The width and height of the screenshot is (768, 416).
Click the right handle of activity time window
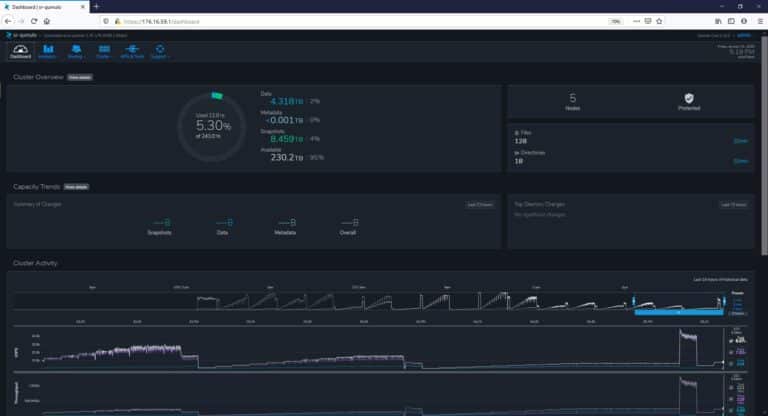[724, 300]
